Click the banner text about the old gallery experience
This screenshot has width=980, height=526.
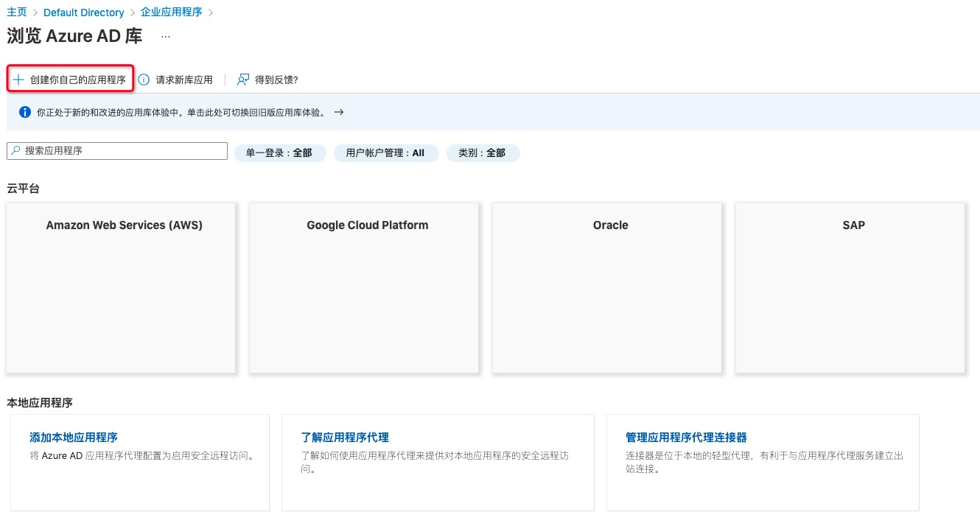(181, 113)
